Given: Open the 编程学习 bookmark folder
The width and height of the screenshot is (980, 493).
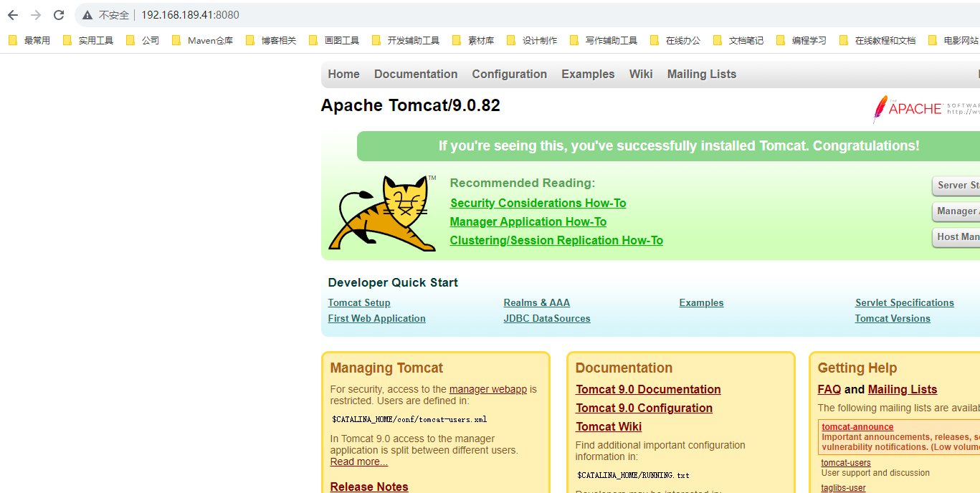Looking at the screenshot, I should [x=801, y=41].
